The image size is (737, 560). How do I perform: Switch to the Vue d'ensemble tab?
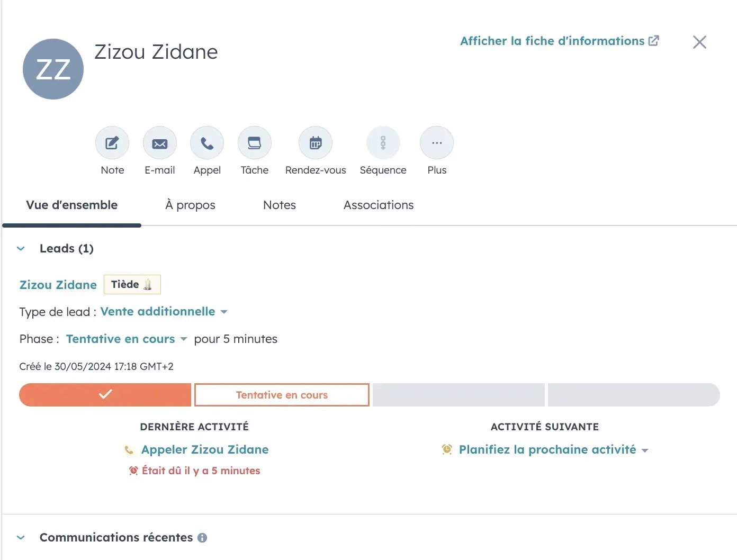(x=72, y=205)
